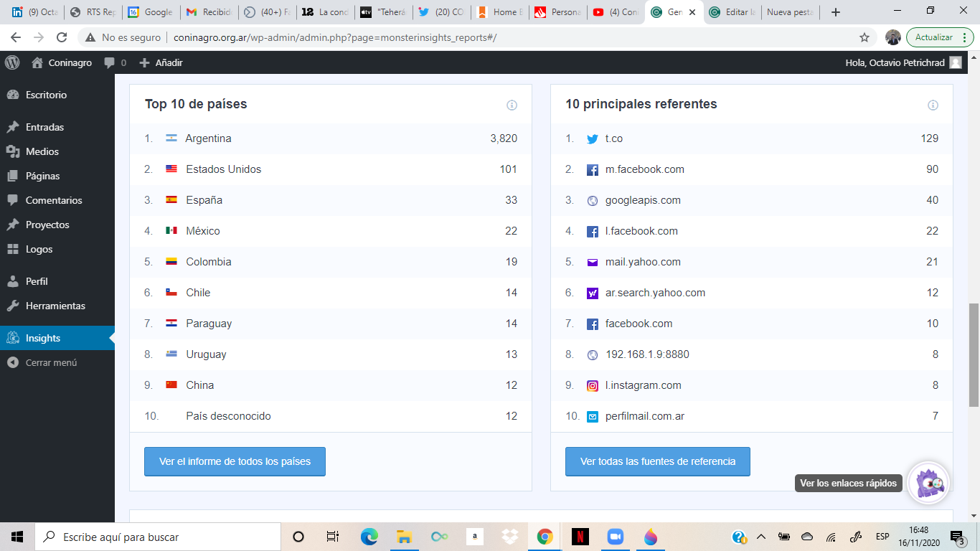Collapse sidebar with Cerrar menú
Screen dimensions: 980x551
(50, 362)
